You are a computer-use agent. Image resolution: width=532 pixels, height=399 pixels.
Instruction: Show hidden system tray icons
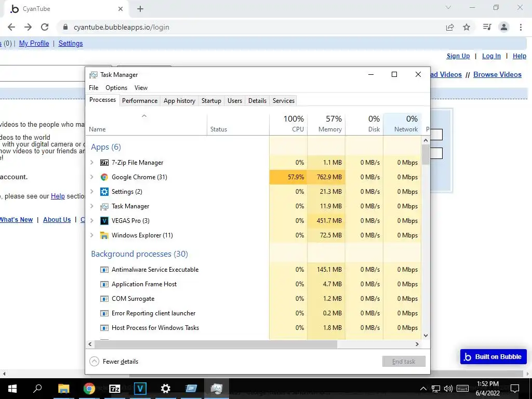(423, 389)
